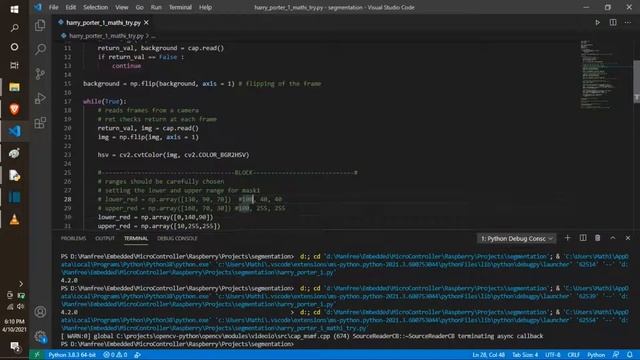Open the Run and Debug view
Image resolution: width=640 pixels, height=360 pixels.
coord(40,98)
